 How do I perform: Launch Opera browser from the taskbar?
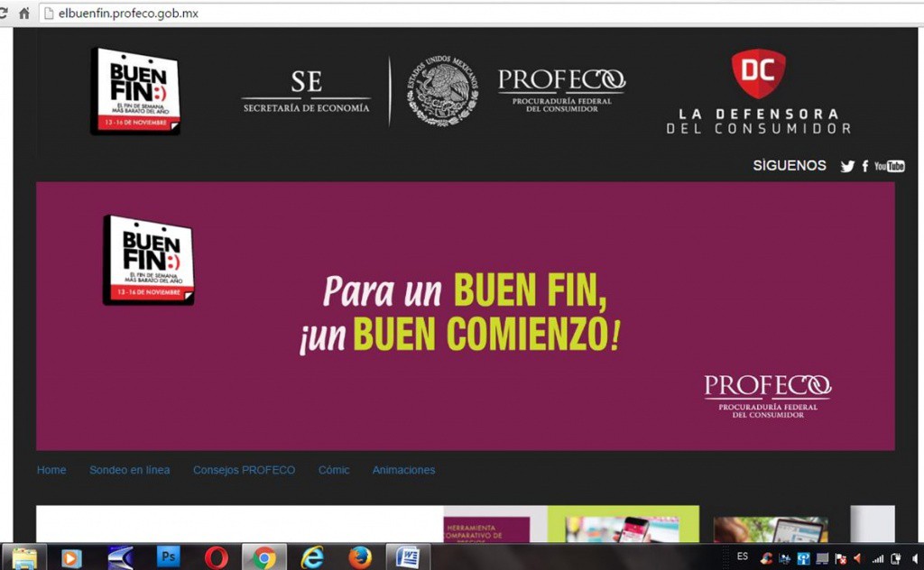point(217,557)
